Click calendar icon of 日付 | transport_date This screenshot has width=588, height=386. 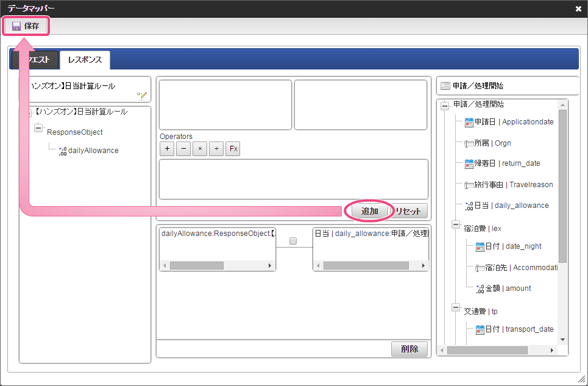click(480, 330)
